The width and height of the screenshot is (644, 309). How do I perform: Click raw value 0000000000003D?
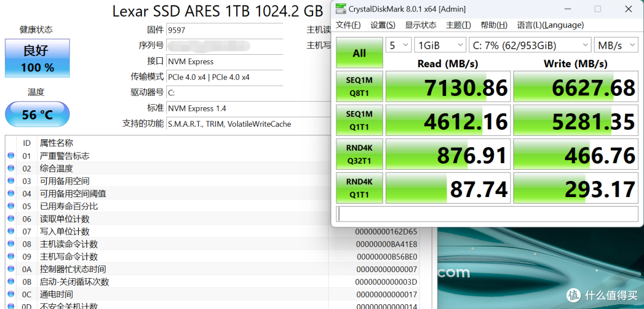click(x=386, y=282)
